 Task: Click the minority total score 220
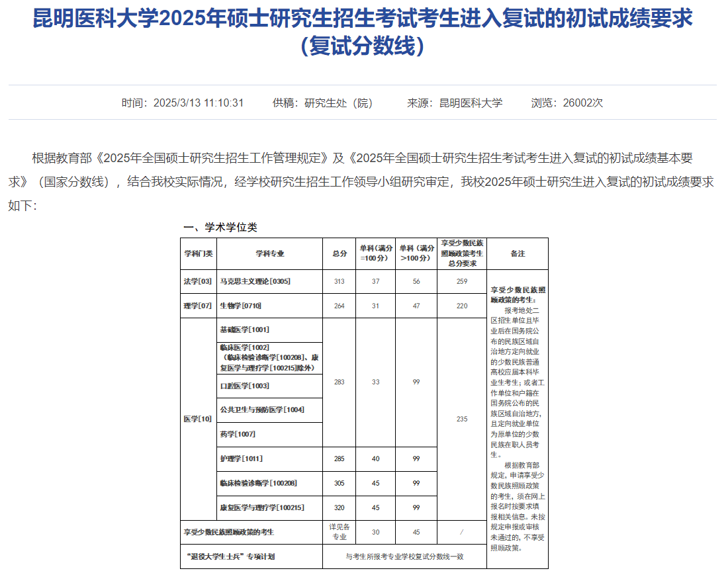(462, 306)
